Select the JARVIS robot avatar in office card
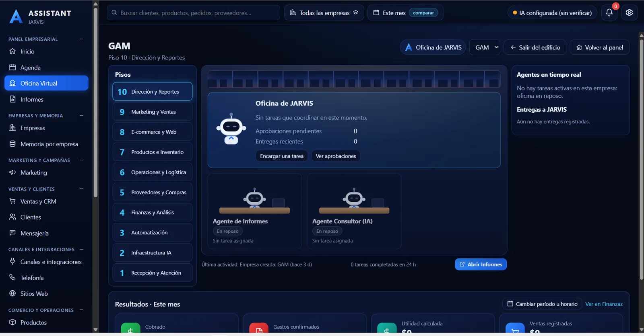The width and height of the screenshot is (644, 336). click(231, 129)
